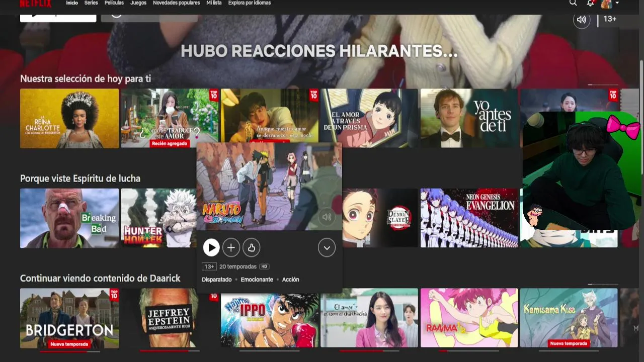644x362 pixels.
Task: Click heading Continuar viendo contenido de Daarick
Action: 100,278
